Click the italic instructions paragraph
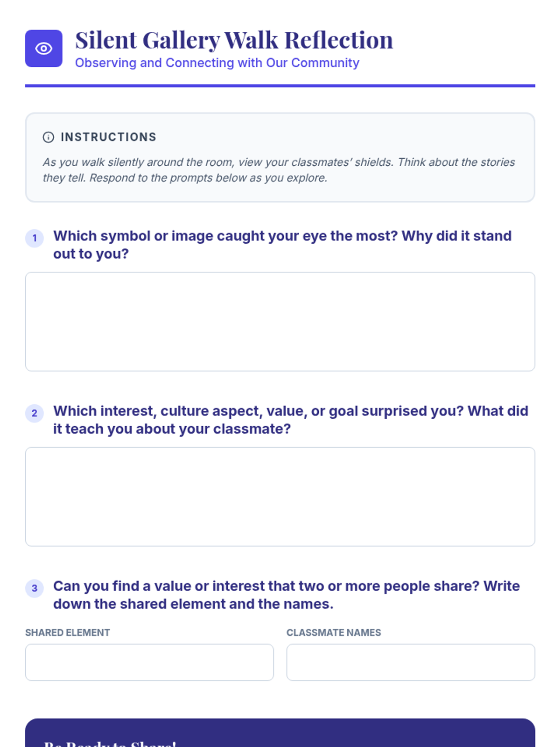560x747 pixels. (x=279, y=170)
